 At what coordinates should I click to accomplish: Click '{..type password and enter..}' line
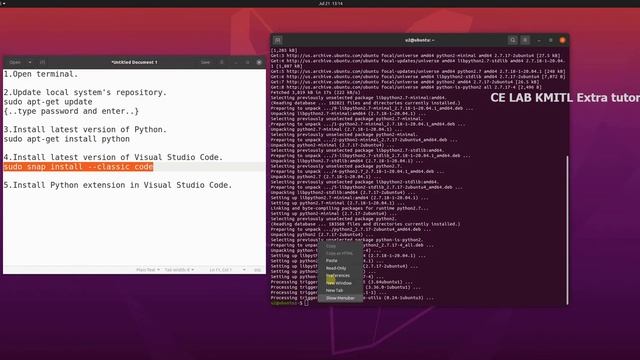71,111
